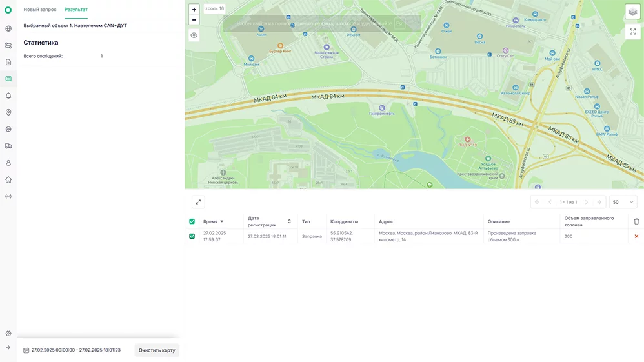Viewport: 644px width, 362px height.
Task: Sort by the Время column arrow
Action: coord(222,221)
